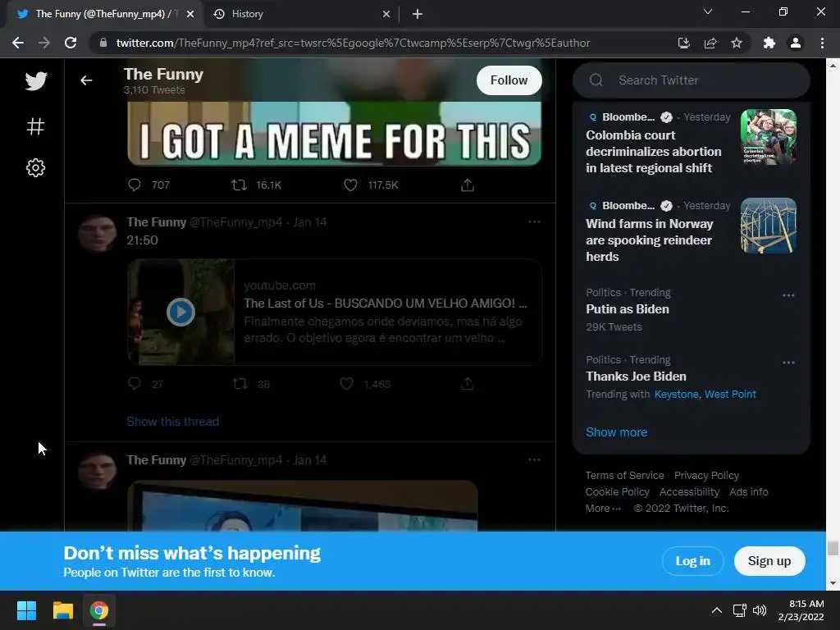The image size is (840, 630).
Task: Share the 21:50 tweet
Action: [x=467, y=384]
